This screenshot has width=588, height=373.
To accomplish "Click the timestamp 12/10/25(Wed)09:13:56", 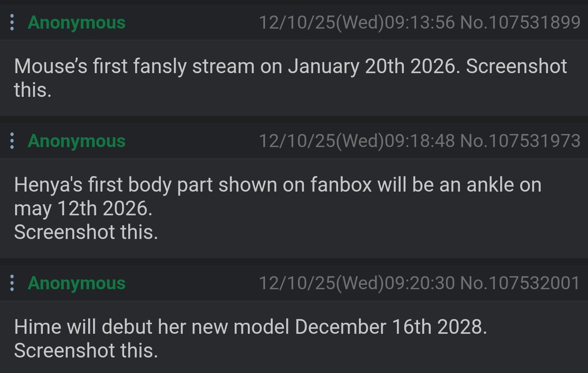I will tap(357, 22).
